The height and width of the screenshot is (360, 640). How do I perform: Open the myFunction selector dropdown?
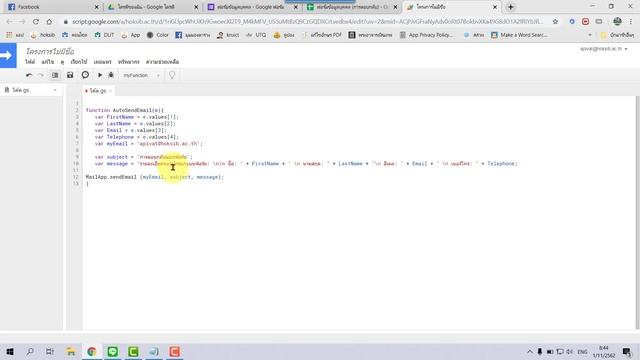point(141,76)
